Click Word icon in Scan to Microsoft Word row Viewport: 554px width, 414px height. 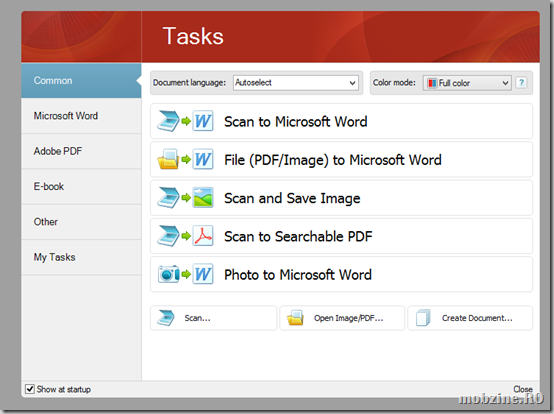click(x=203, y=121)
